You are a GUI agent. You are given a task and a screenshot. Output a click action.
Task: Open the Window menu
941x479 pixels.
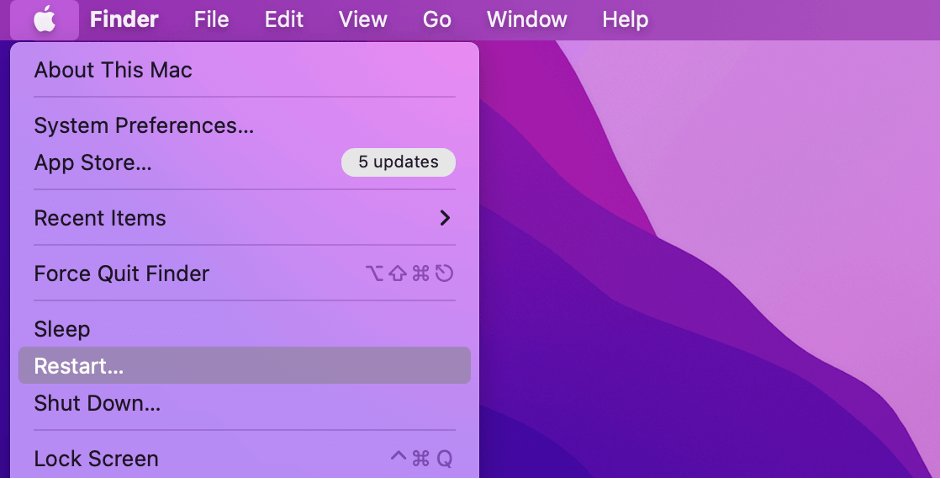click(526, 19)
